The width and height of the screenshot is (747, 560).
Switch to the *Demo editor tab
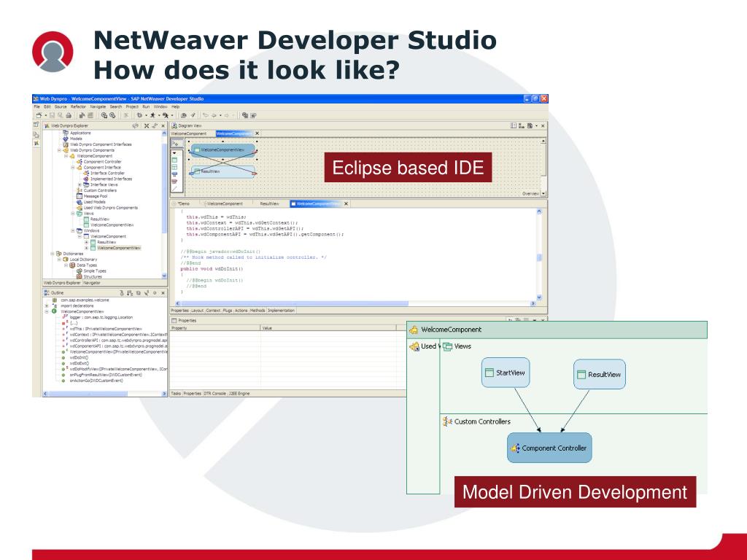(182, 204)
